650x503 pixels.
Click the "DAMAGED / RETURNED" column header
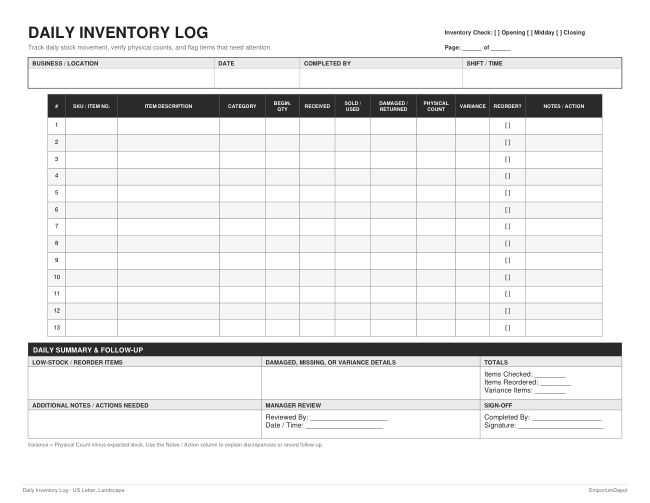pos(393,106)
